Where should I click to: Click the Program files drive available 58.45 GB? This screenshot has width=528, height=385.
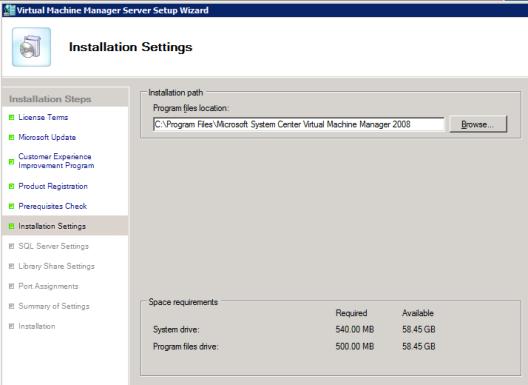[419, 346]
